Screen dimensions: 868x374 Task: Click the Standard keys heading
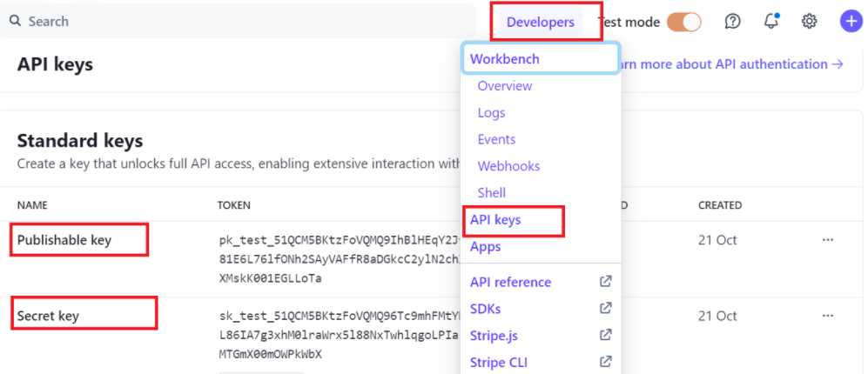click(x=80, y=141)
